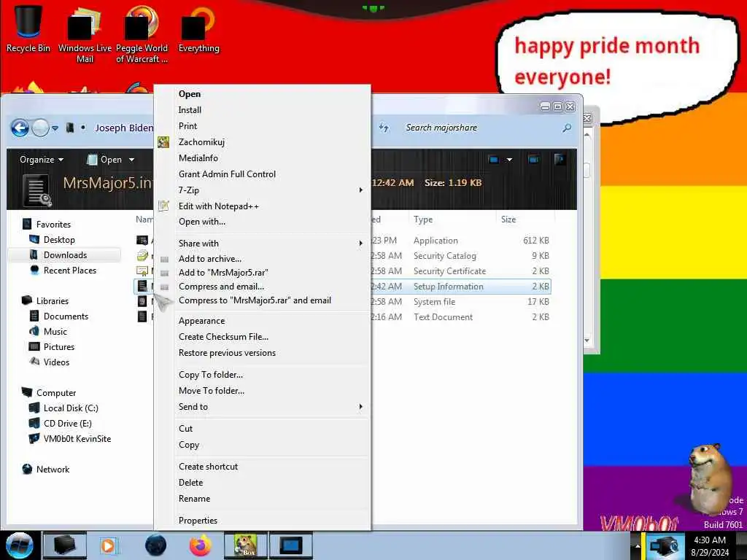Expand the 7-Zip submenu
The image size is (747, 560).
(262, 190)
